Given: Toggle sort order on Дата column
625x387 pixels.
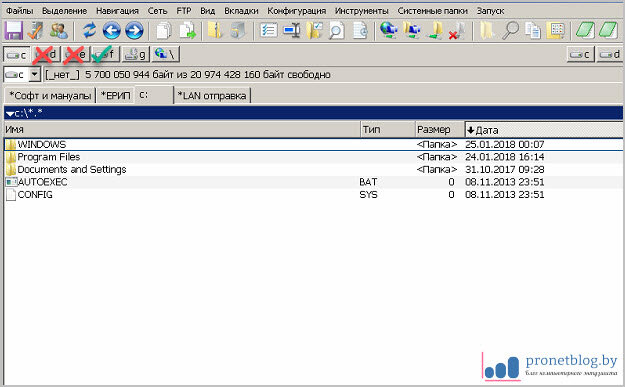Looking at the screenshot, I should (544, 130).
